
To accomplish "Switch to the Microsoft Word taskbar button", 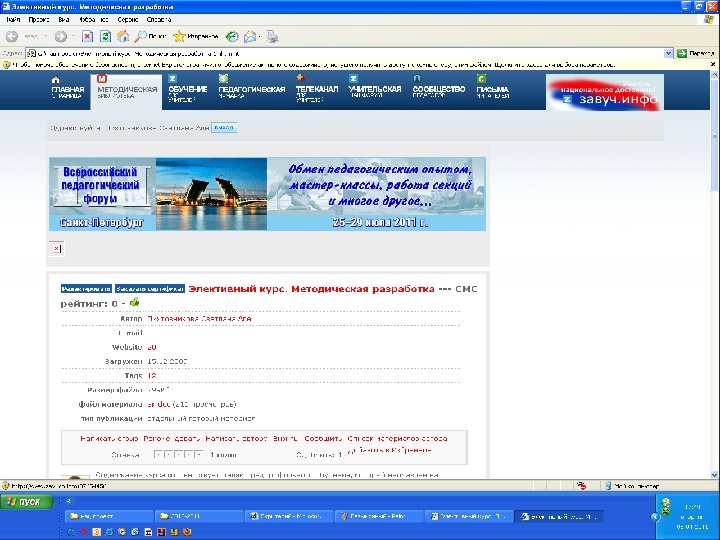I will (288, 516).
